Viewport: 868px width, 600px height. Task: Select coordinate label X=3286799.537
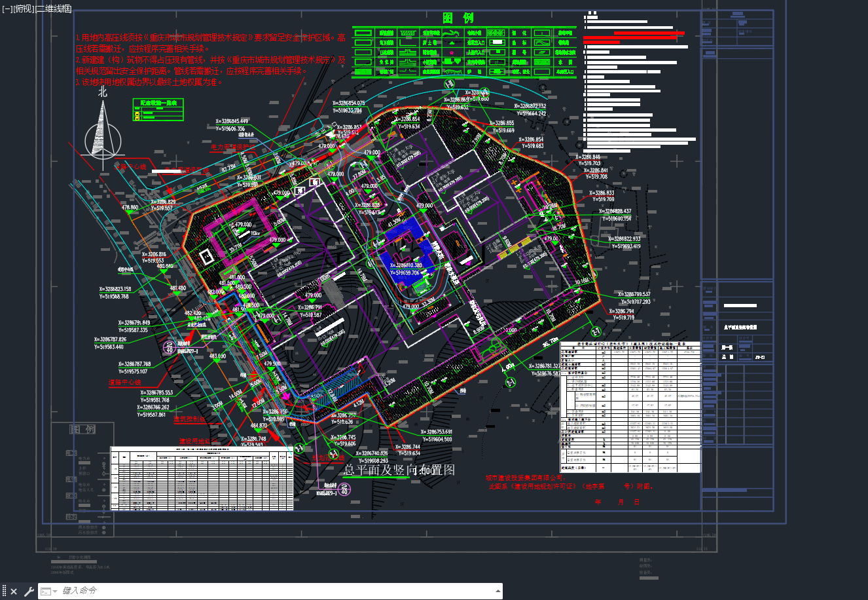(634, 295)
